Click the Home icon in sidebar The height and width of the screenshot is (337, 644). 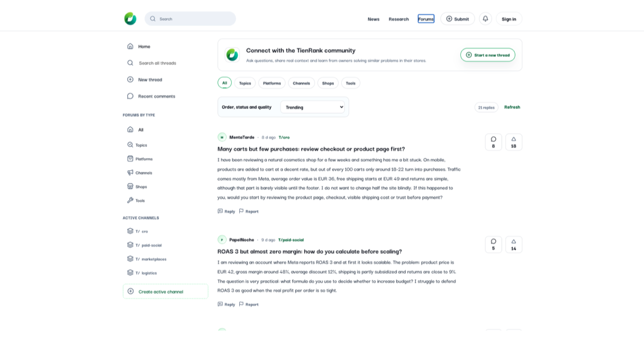pyautogui.click(x=130, y=46)
